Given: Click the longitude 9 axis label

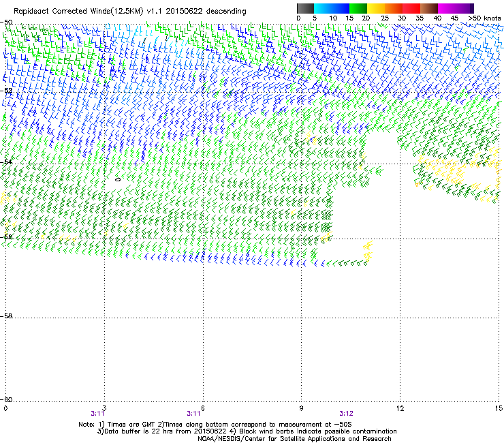Looking at the screenshot, I should 301,408.
